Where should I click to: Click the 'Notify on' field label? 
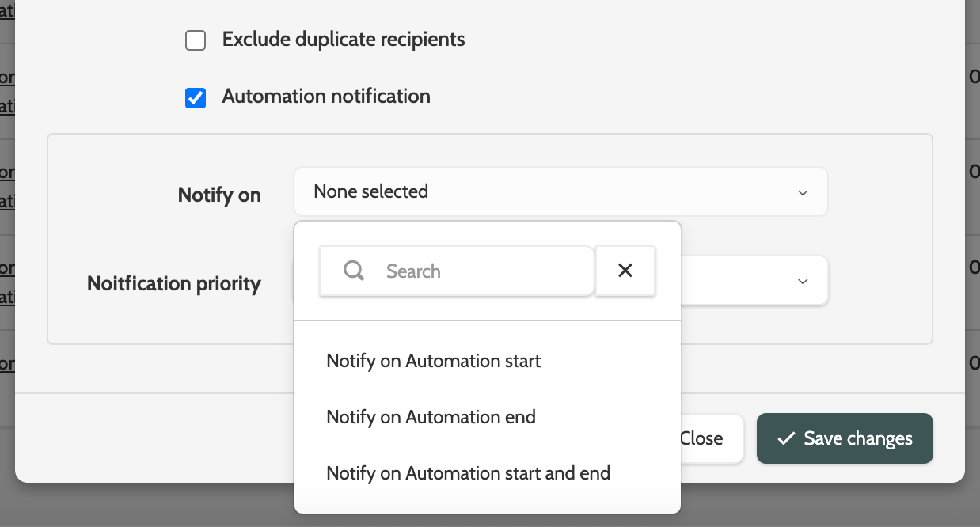pos(219,195)
